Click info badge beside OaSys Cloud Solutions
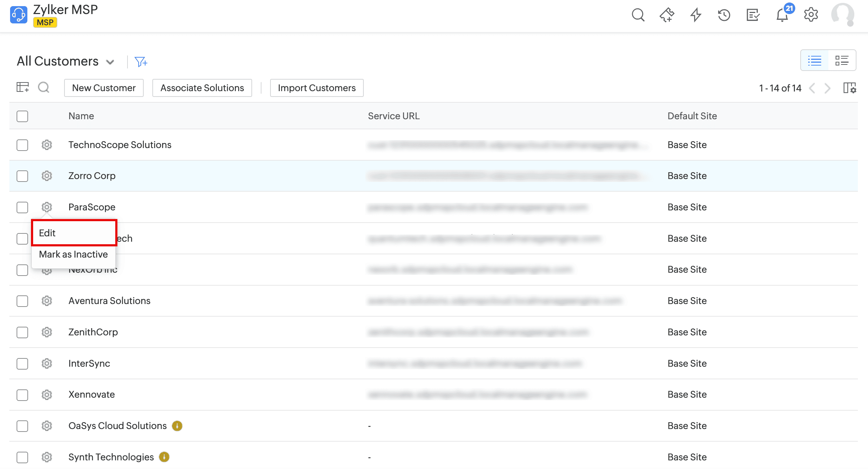 click(x=177, y=426)
